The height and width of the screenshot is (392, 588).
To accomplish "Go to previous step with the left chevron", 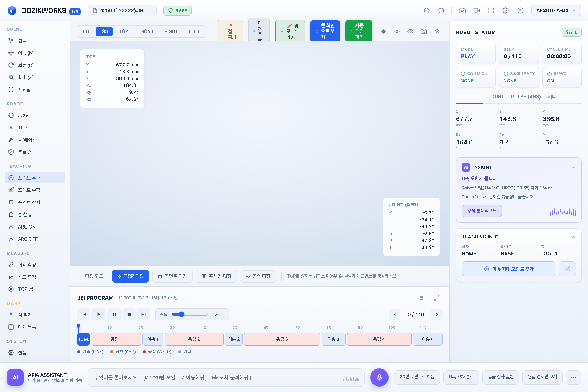I will 395,314.
